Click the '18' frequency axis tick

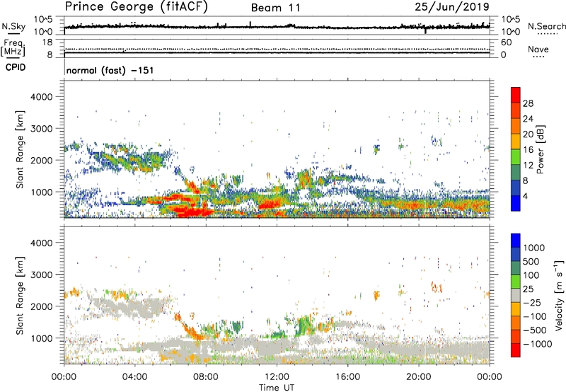(x=47, y=42)
